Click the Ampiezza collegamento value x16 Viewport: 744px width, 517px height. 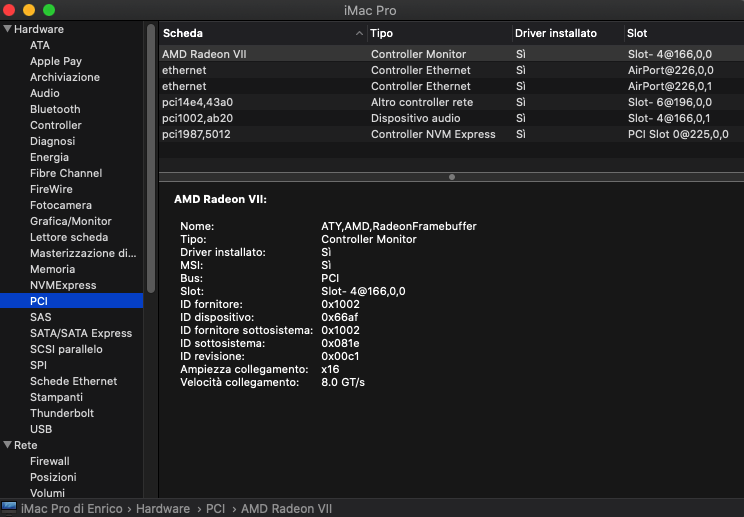[x=330, y=369]
